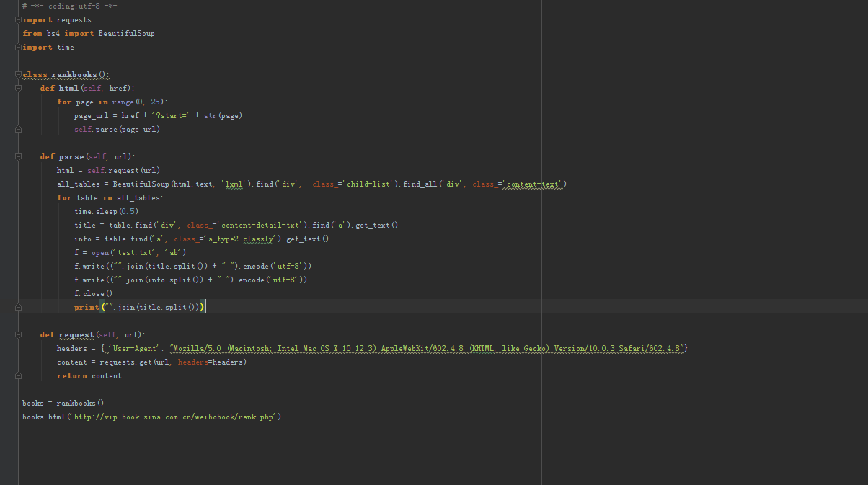Screen dimensions: 868x485
Task: Click 'headers=headers' keyword argument
Action: (x=211, y=362)
